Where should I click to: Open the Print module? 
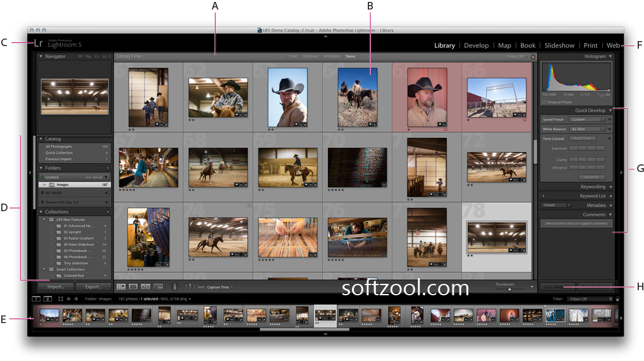pos(591,46)
